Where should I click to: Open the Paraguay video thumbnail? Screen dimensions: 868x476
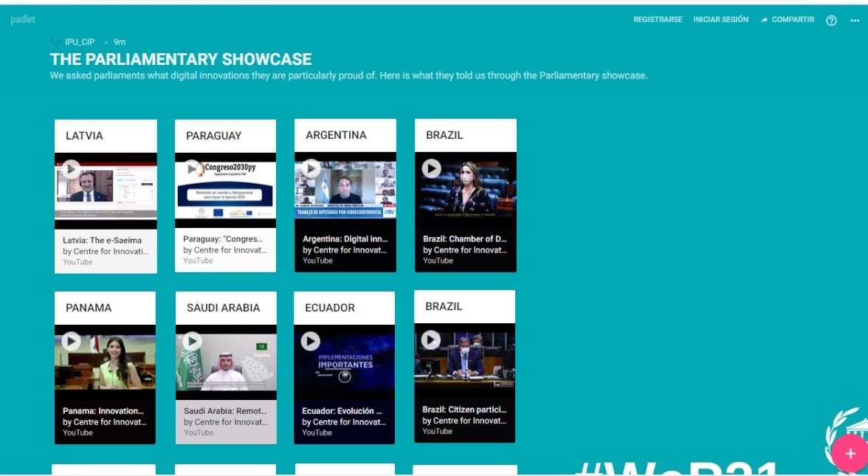point(225,190)
